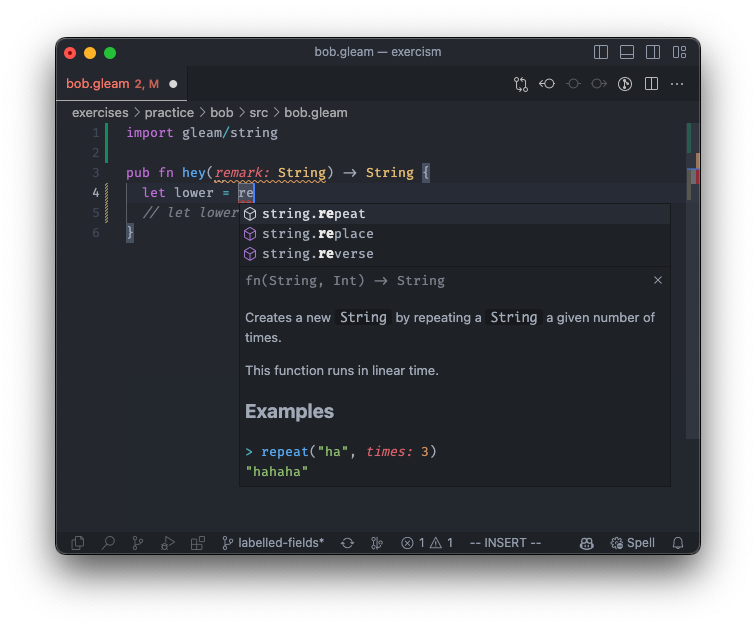Open Source Control icon in status bar

(138, 543)
